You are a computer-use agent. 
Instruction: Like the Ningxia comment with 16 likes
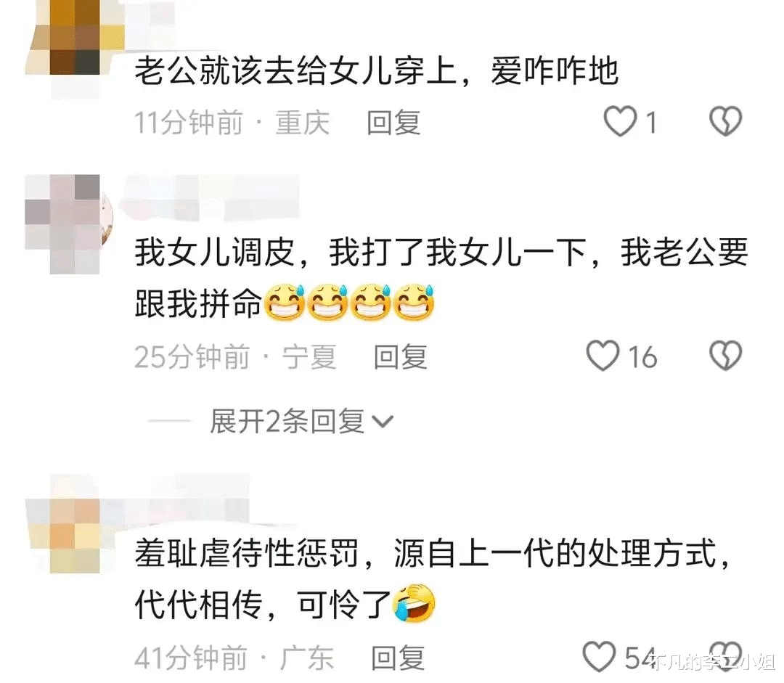pos(603,356)
